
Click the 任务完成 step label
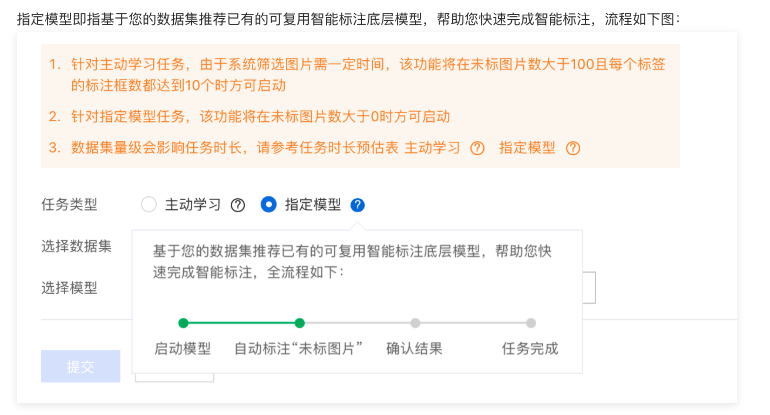click(x=530, y=349)
